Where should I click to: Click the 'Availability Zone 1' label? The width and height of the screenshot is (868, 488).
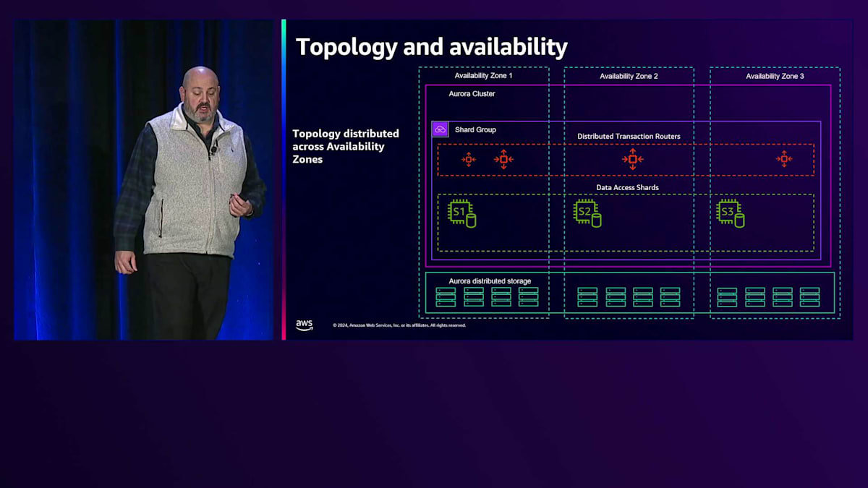[483, 76]
